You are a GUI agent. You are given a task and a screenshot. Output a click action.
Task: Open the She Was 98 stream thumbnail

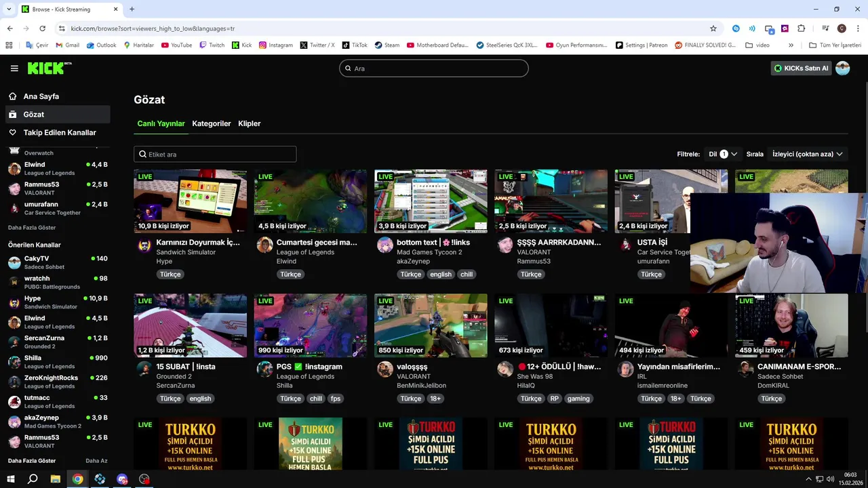click(551, 325)
